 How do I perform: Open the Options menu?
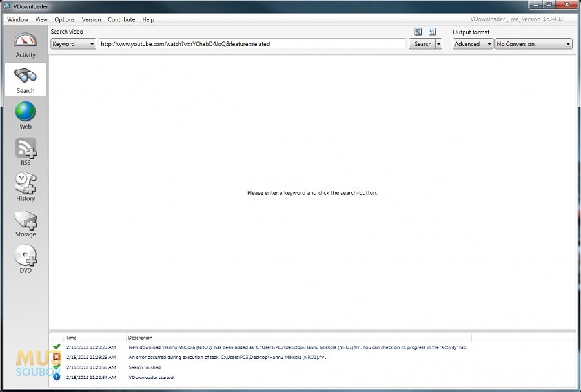(65, 19)
